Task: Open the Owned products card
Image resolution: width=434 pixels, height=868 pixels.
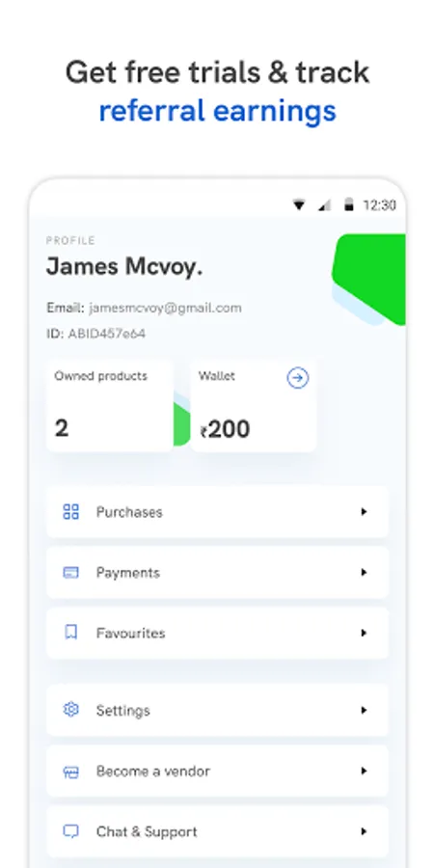Action: pos(110,405)
